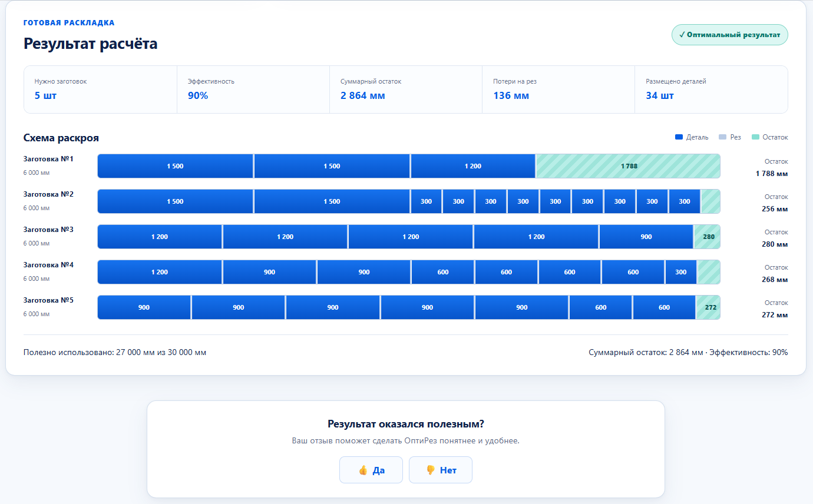Click the '256 мм' Остаток value

coord(775,208)
